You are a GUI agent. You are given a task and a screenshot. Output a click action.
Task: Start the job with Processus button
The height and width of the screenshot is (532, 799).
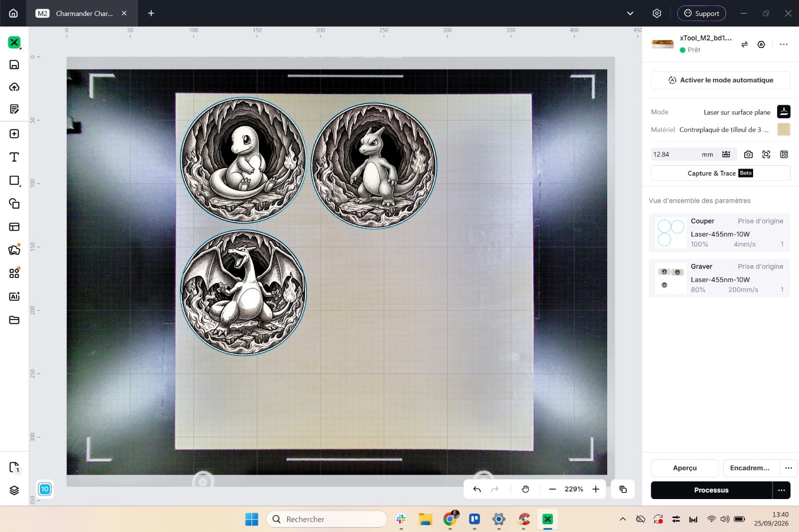pyautogui.click(x=711, y=490)
